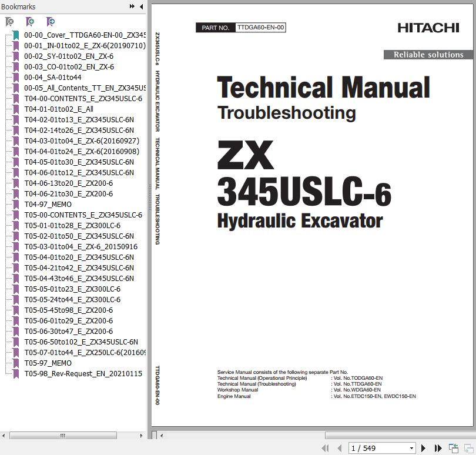Click bookmarks scrollbar right arrow

click(x=141, y=436)
